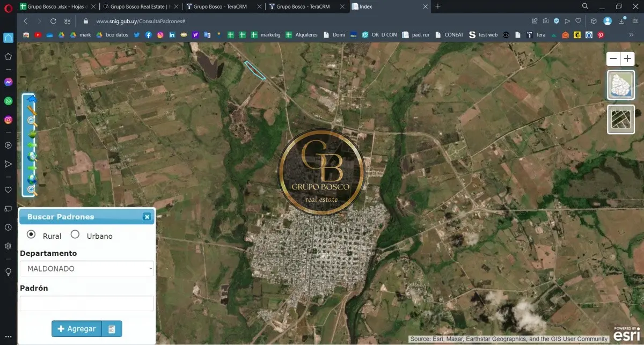Select the Index tab

(390, 6)
